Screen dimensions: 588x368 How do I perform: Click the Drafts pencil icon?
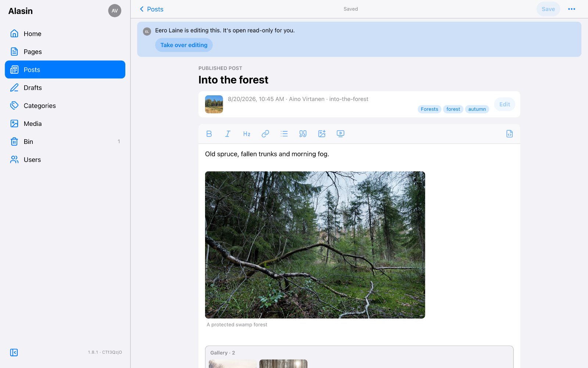tap(14, 88)
